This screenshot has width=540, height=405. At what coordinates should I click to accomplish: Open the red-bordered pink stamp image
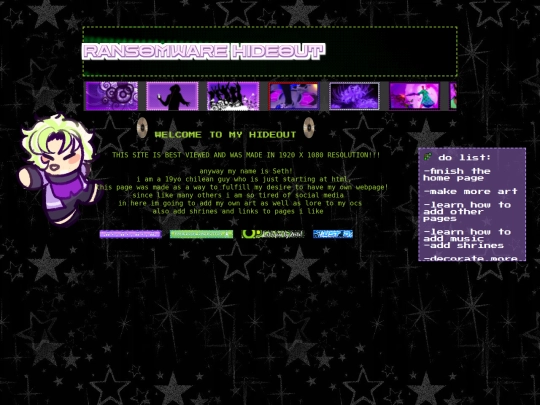click(294, 96)
